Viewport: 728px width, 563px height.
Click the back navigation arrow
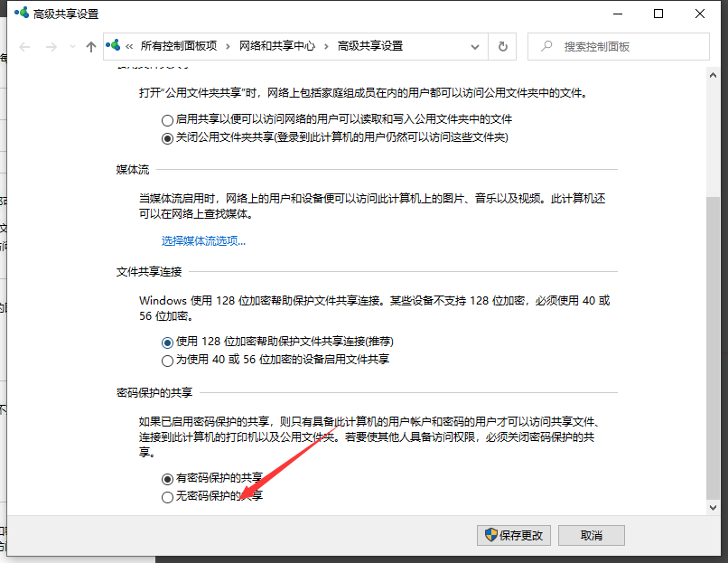coord(24,47)
